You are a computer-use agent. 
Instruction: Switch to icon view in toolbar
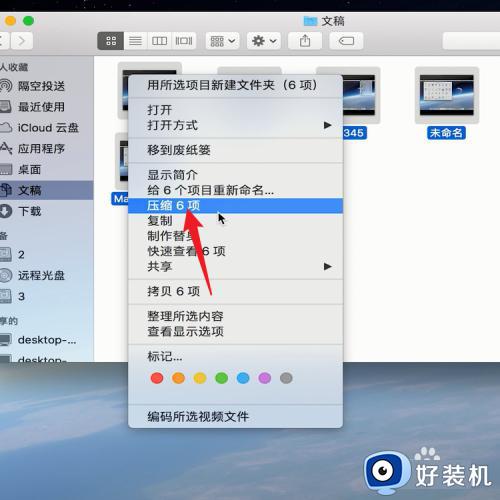111,41
